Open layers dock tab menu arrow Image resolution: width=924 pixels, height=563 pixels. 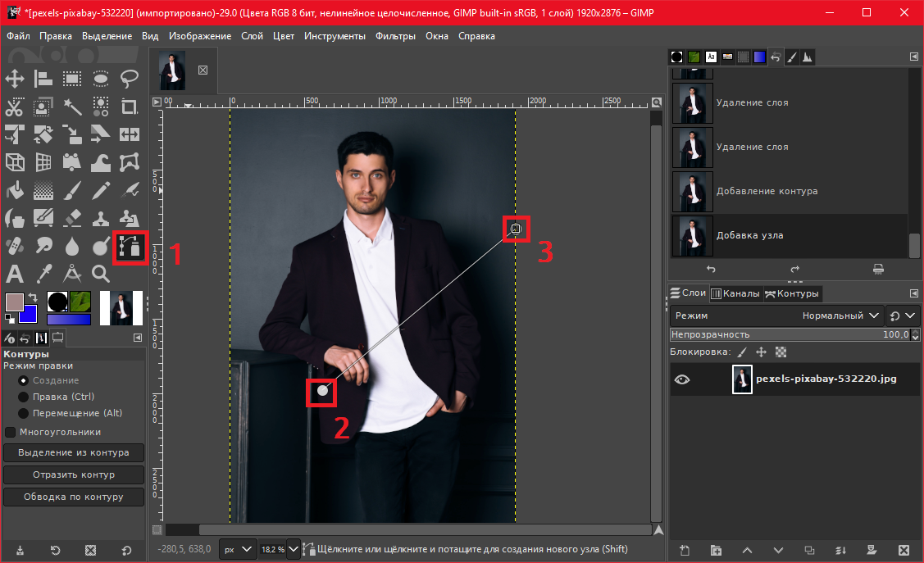click(914, 293)
